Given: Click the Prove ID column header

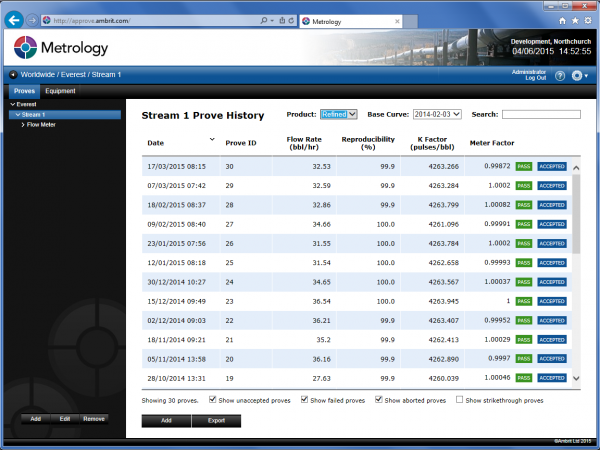Looking at the screenshot, I should click(x=241, y=143).
